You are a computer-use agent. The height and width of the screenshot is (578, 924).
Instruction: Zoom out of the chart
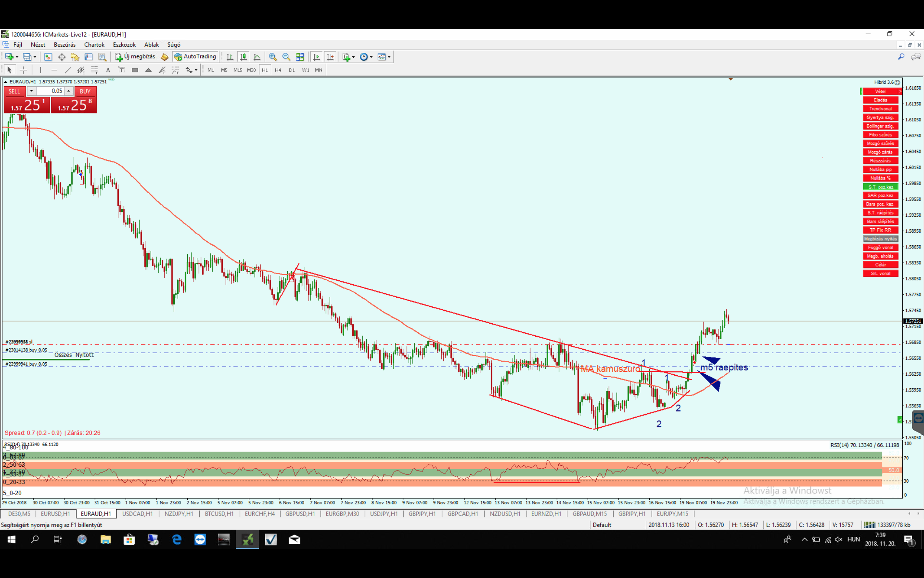(286, 57)
